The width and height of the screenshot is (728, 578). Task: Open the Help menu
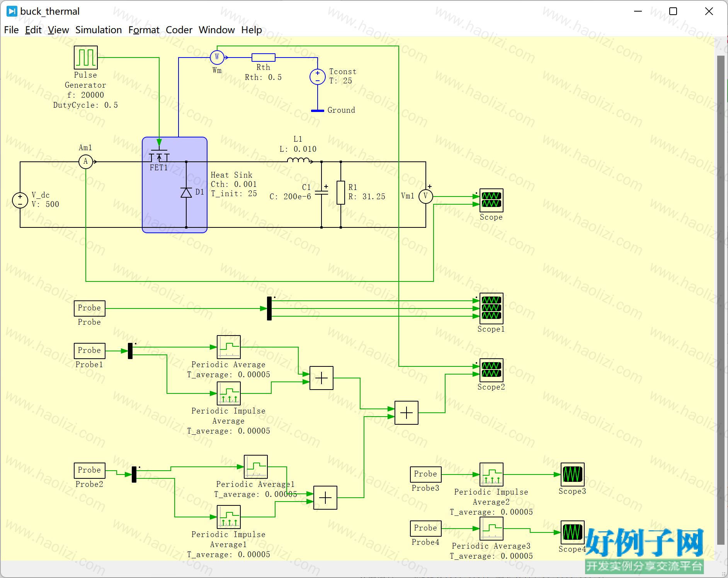[x=252, y=30]
